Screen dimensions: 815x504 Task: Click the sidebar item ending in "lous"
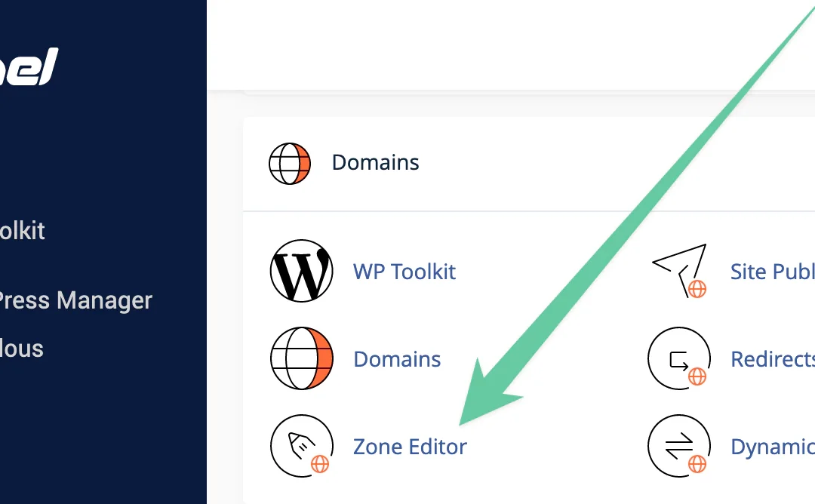click(20, 349)
